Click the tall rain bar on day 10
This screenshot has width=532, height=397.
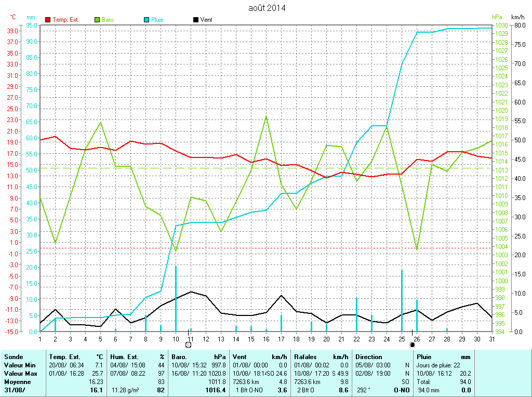point(176,299)
